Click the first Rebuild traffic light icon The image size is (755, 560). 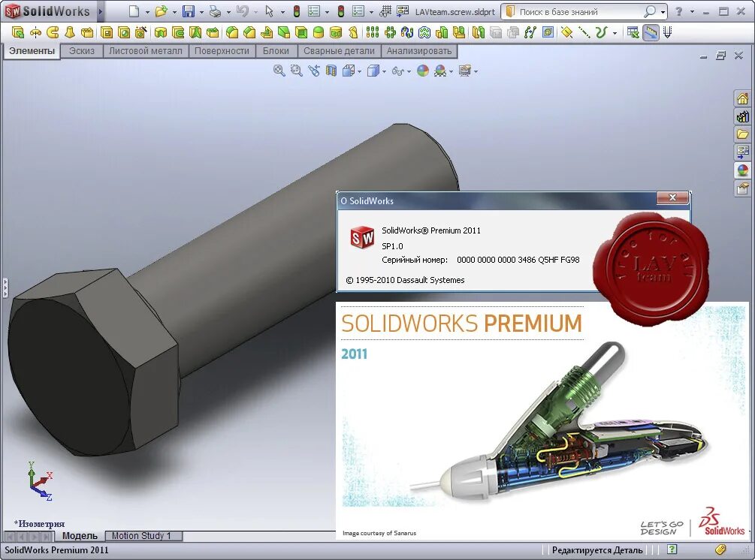click(x=297, y=11)
